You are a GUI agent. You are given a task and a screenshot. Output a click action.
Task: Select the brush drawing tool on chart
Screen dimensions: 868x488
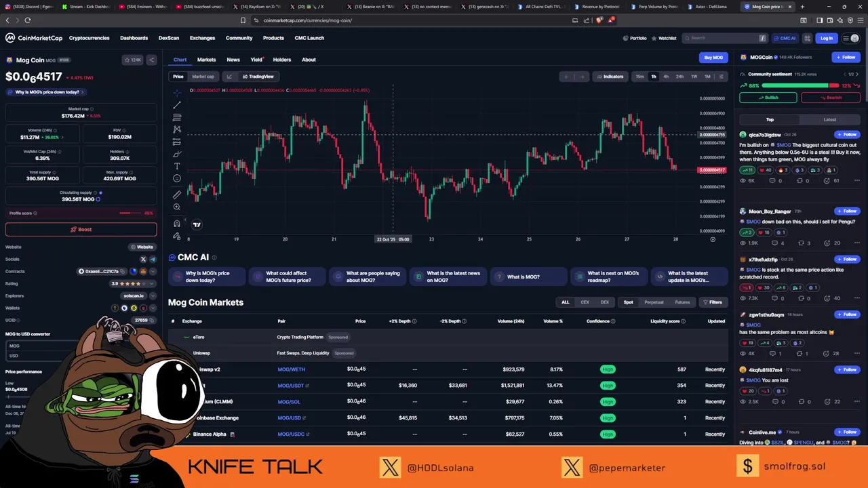[177, 154]
